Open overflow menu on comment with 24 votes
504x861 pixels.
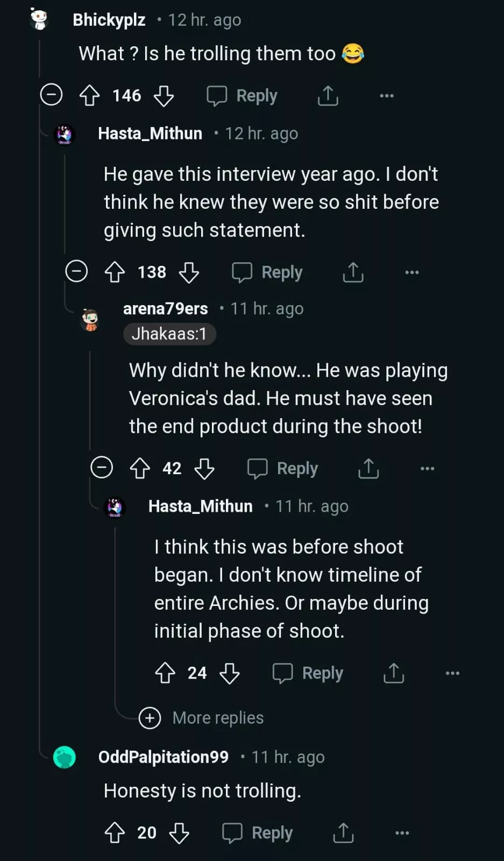point(453,673)
